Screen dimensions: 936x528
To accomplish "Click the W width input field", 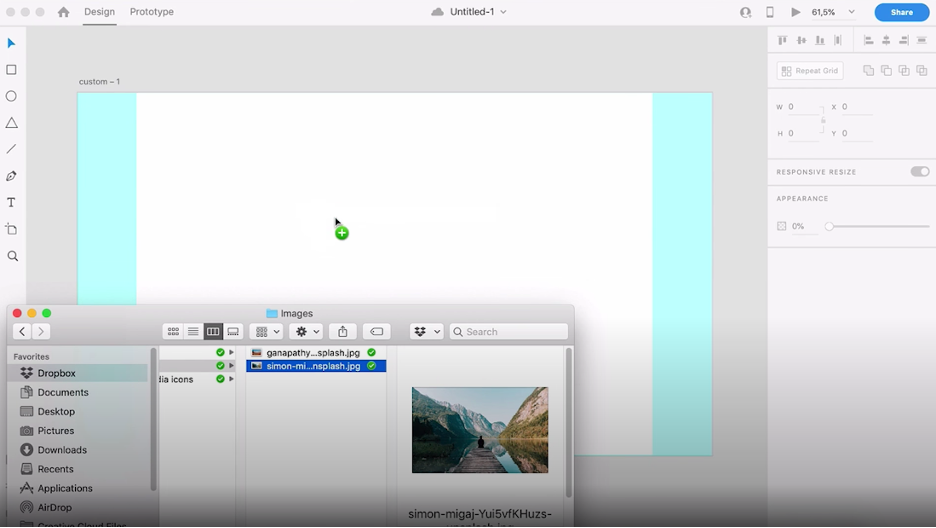I will coord(803,107).
